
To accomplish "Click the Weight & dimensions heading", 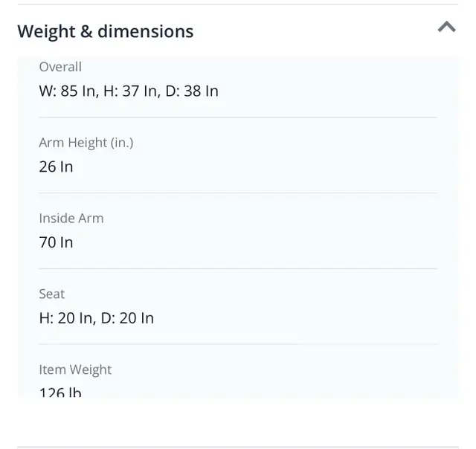I will (x=106, y=31).
